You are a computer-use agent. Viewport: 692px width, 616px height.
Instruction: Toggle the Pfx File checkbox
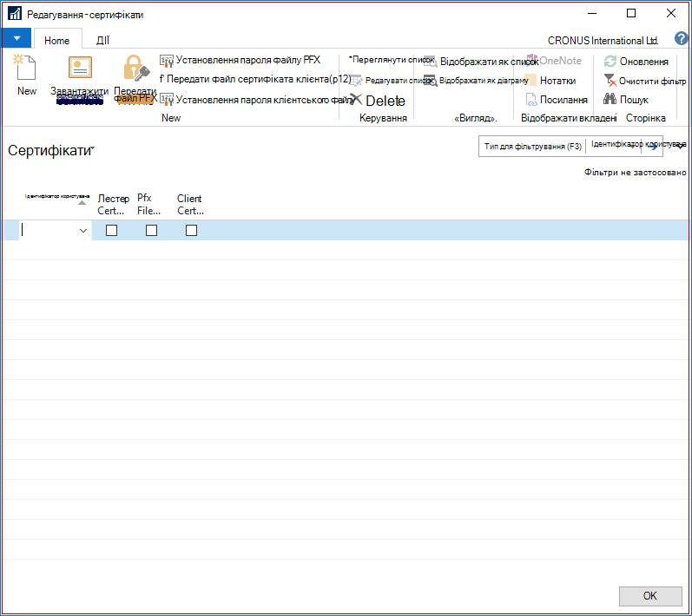(151, 230)
